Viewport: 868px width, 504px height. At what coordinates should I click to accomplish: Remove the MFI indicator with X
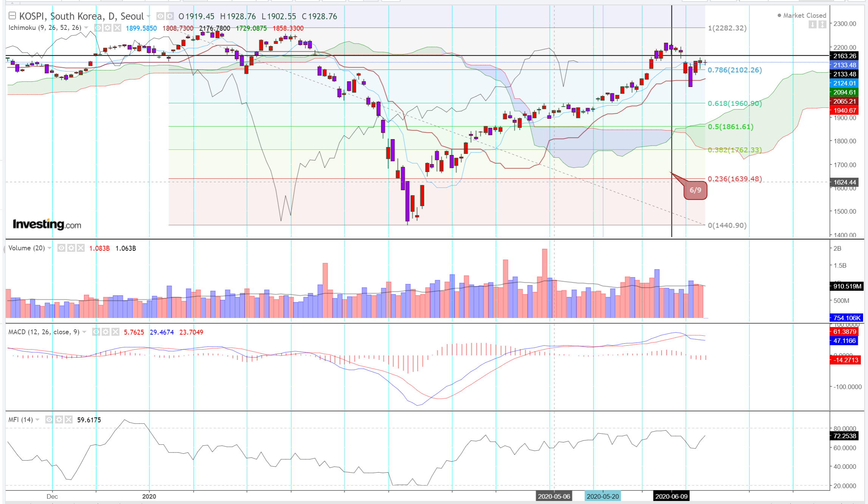tap(68, 420)
